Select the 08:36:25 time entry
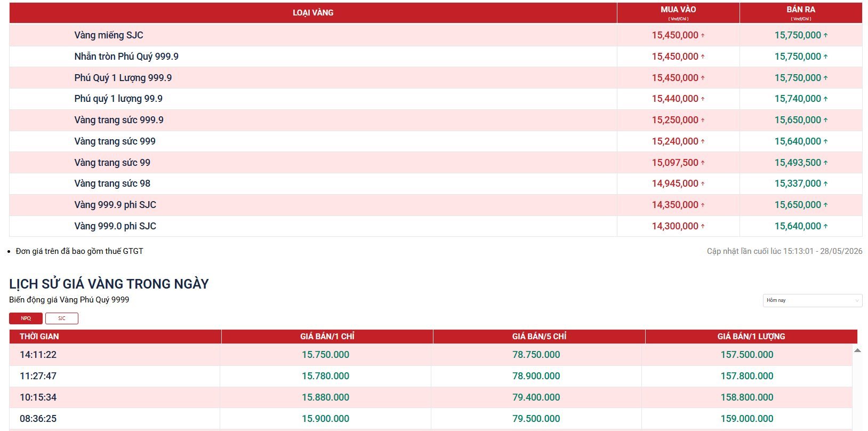Screen dimensions: 868x431 [38, 419]
